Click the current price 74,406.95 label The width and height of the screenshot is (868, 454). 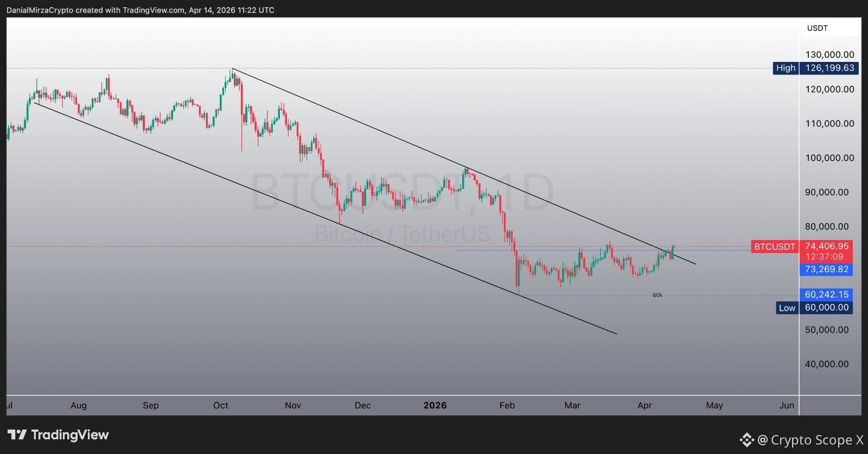click(826, 246)
